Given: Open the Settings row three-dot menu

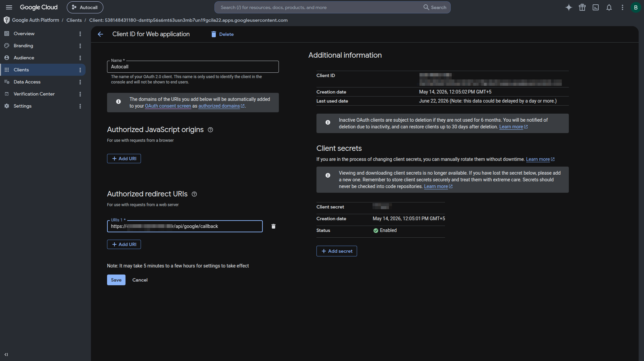Looking at the screenshot, I should pos(80,106).
